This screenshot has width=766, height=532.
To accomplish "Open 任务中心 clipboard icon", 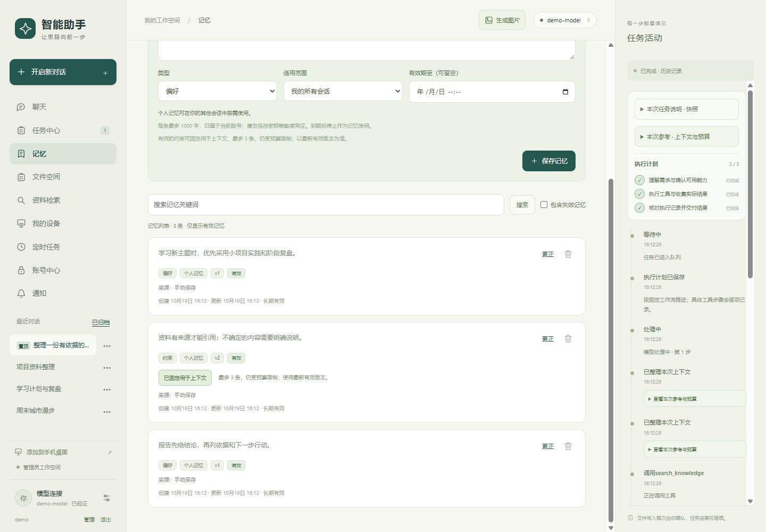I will pos(21,130).
